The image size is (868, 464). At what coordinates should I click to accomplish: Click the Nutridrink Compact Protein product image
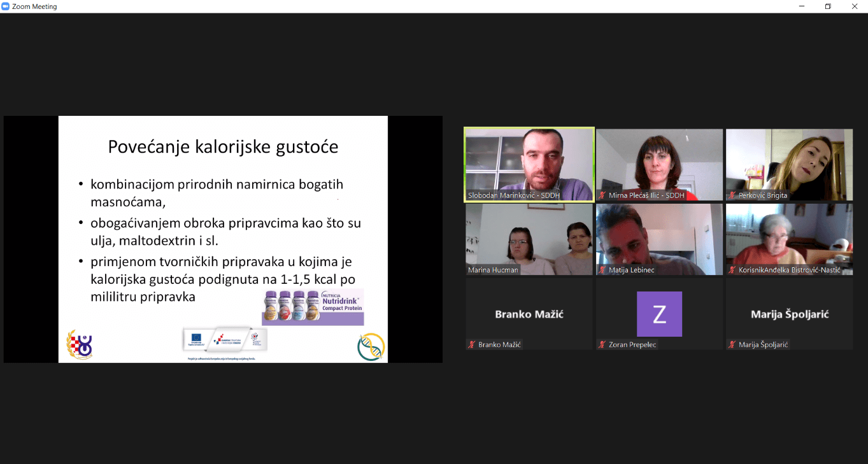pyautogui.click(x=313, y=307)
